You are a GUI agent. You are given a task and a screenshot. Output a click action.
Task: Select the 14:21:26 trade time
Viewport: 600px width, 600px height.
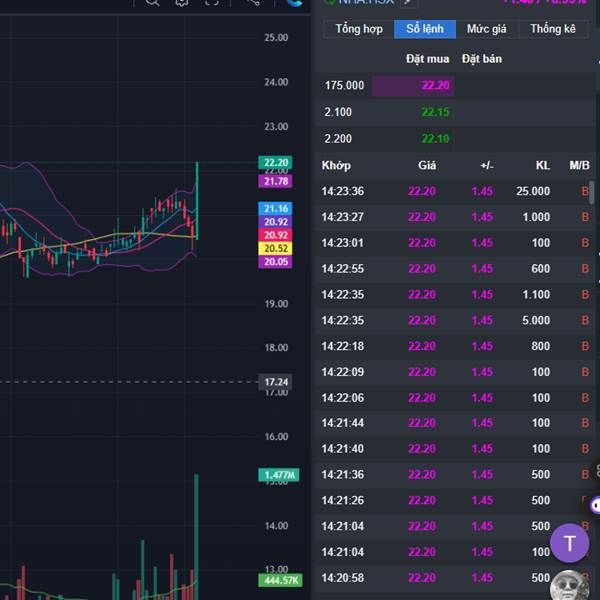[343, 500]
